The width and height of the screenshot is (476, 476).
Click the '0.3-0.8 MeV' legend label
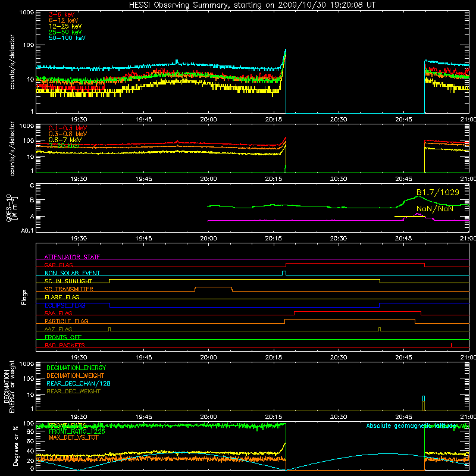(68, 134)
